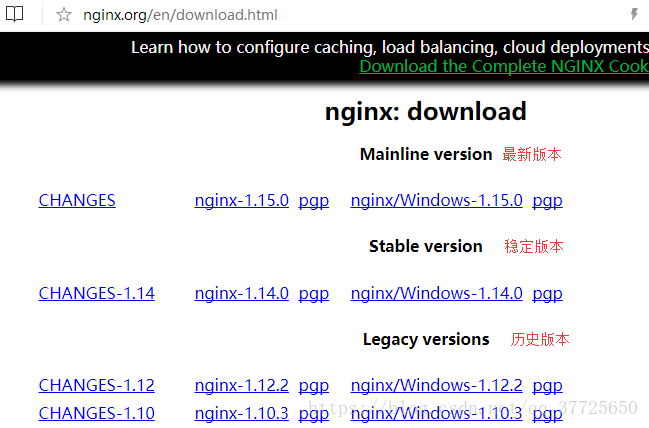This screenshot has height=428, width=649.
Task: Open CHANGES-1.10 link
Action: click(x=96, y=413)
